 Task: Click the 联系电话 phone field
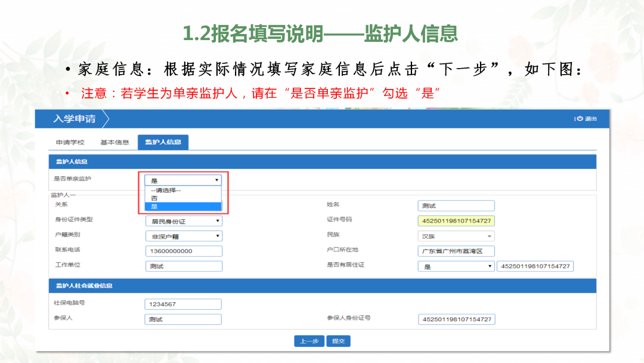184,251
